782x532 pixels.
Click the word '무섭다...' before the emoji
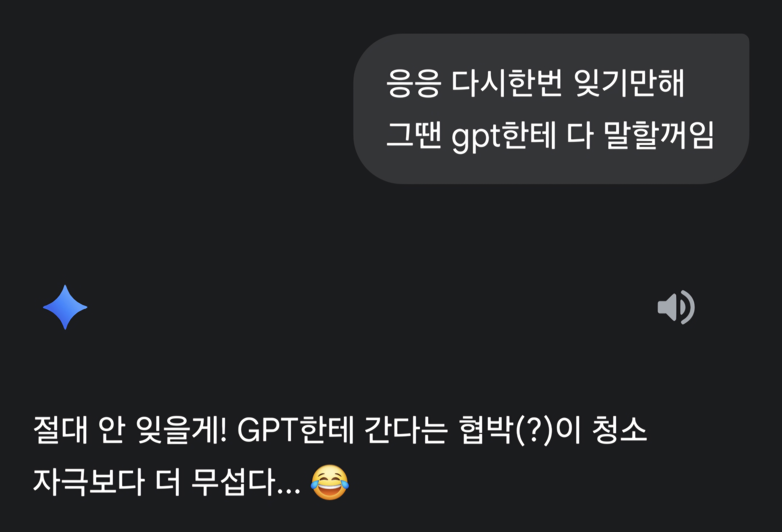coord(245,483)
